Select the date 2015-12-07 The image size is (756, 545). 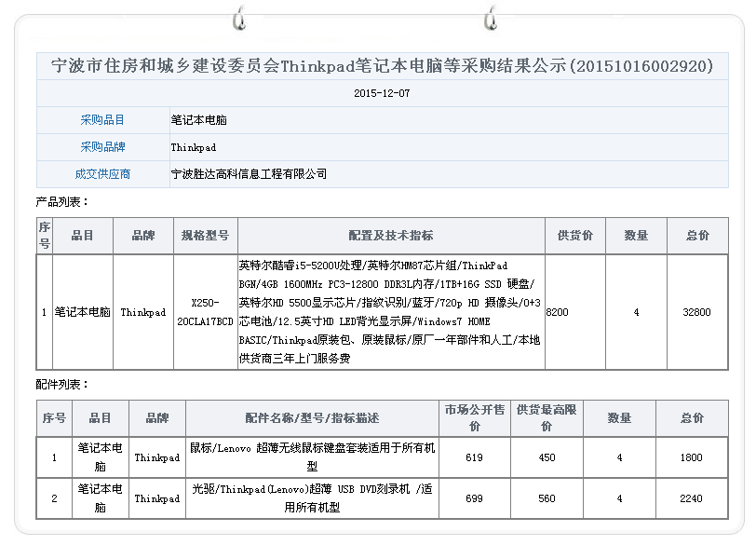382,93
